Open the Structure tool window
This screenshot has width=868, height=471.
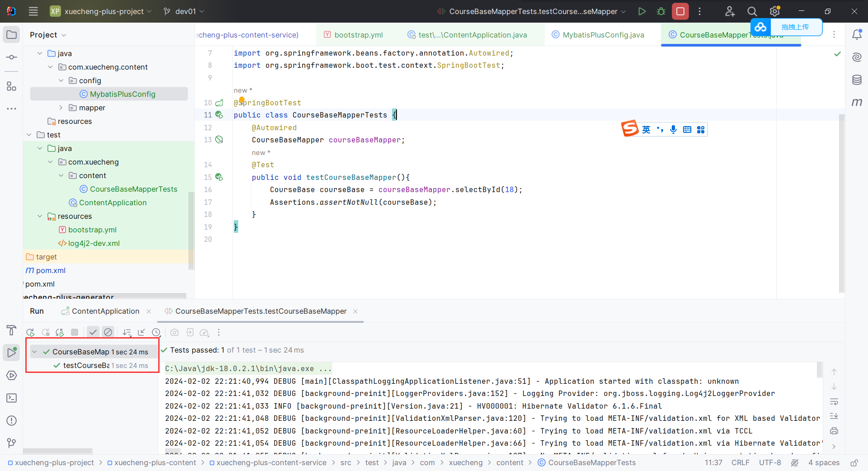[x=12, y=86]
